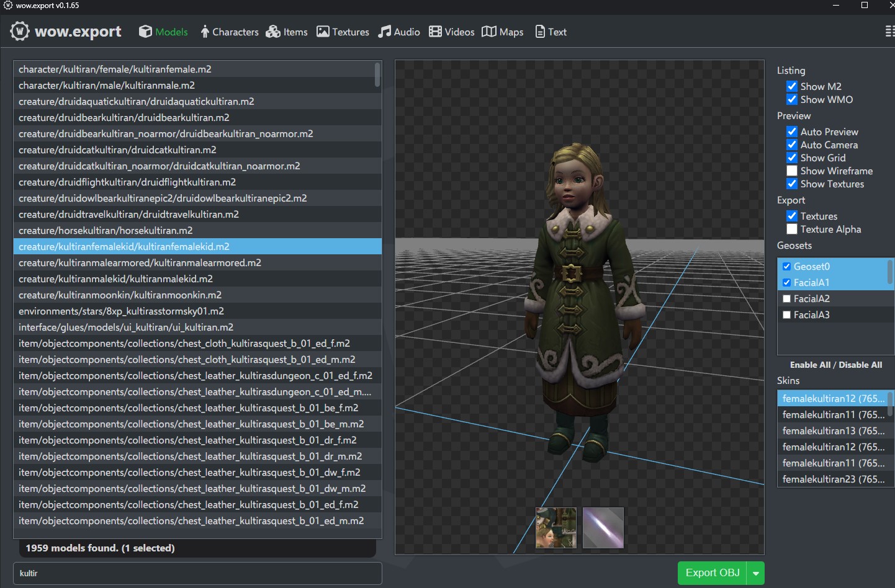Select the 8xp_kultirasstormsky01.m2 model
This screenshot has width=895, height=588.
[197, 311]
